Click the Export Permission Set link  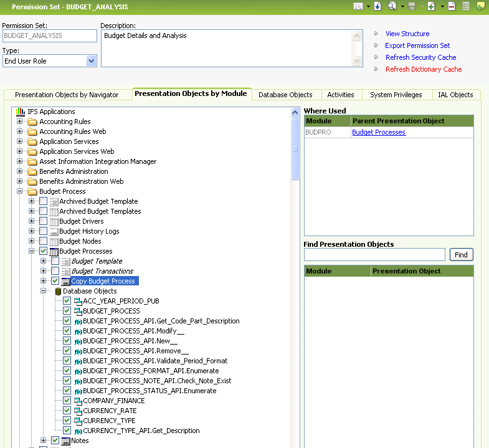417,45
